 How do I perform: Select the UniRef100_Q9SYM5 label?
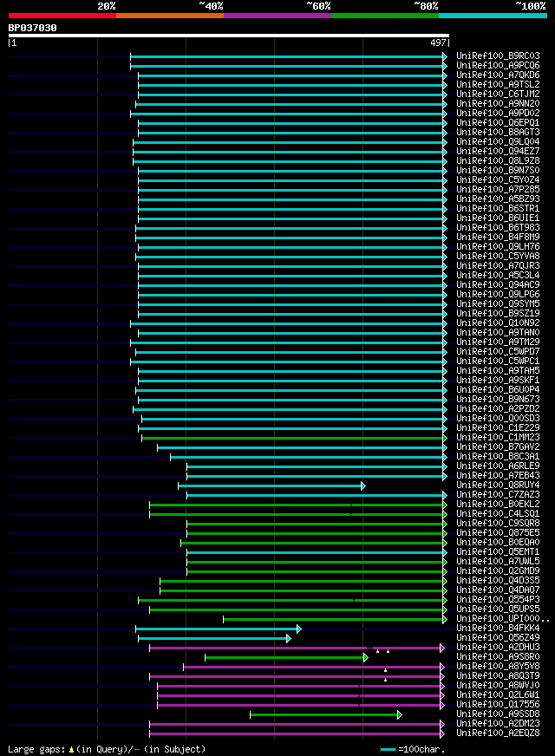[x=498, y=303]
